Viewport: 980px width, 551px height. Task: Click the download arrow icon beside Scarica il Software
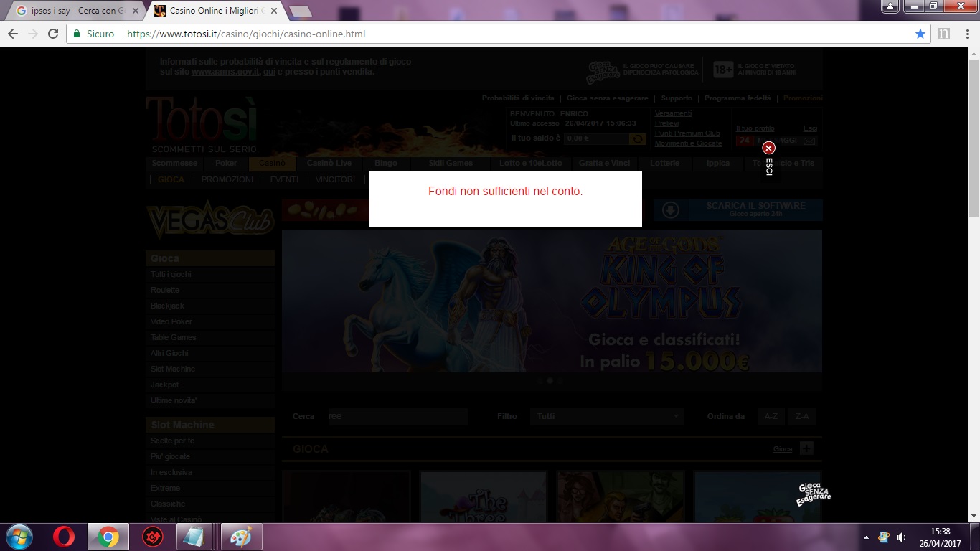(x=670, y=210)
